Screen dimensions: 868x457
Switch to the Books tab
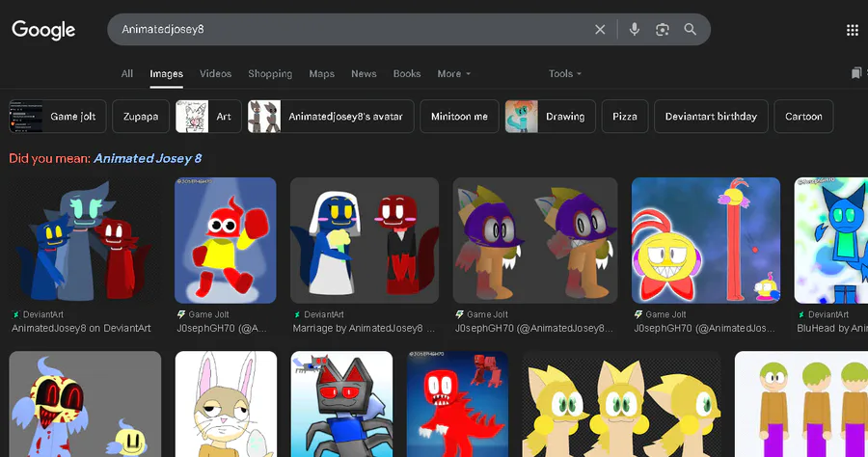[407, 73]
